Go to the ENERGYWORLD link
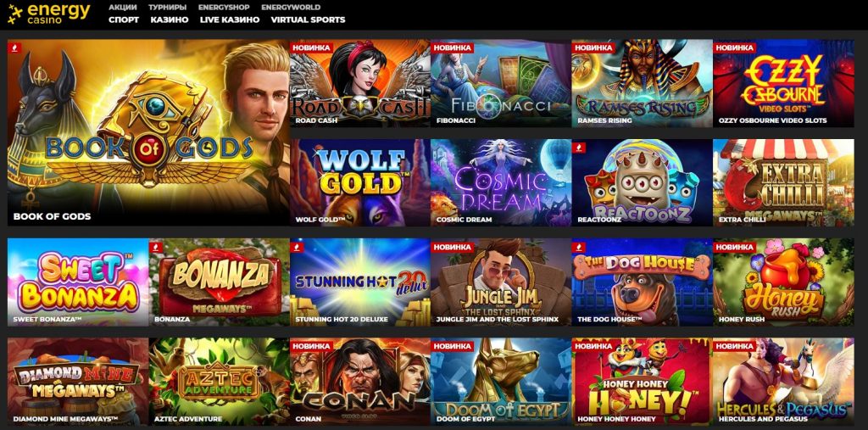868x430 pixels. 291,8
